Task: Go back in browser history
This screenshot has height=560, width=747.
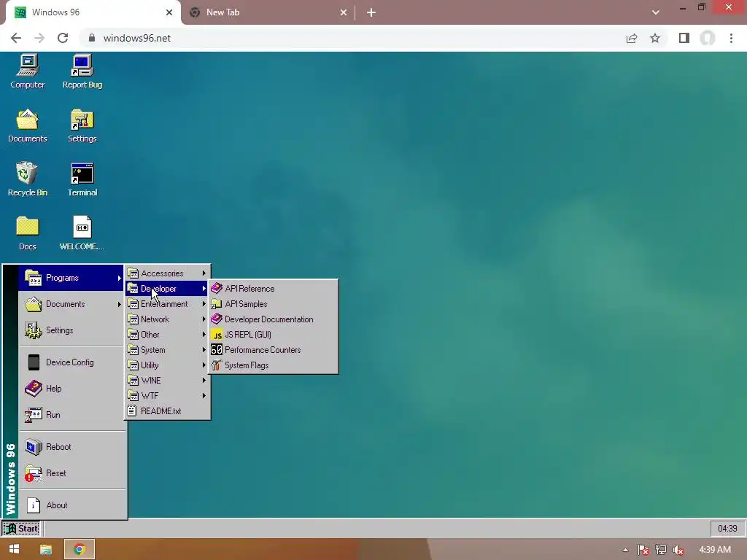Action: tap(16, 38)
